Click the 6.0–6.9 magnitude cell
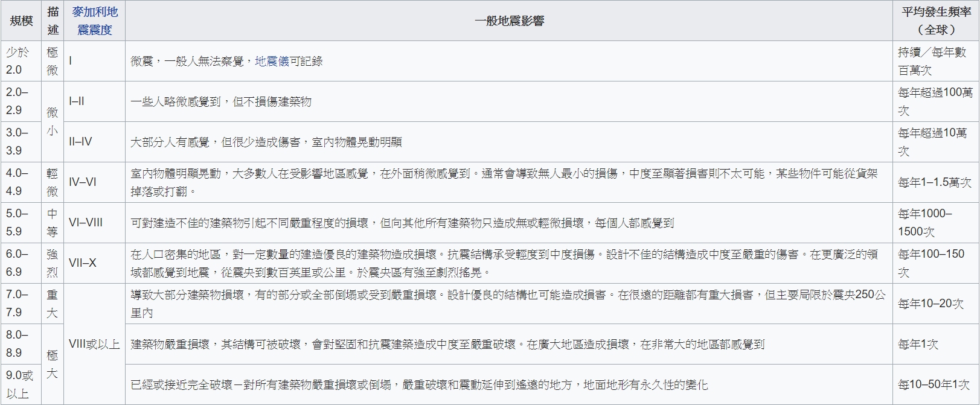This screenshot has height=405, width=980. [21, 263]
